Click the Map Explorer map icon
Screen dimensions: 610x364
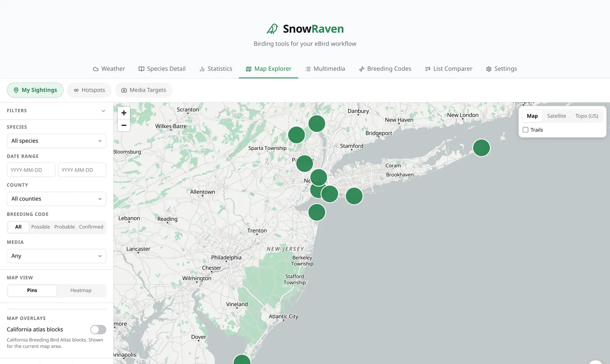[x=249, y=69]
